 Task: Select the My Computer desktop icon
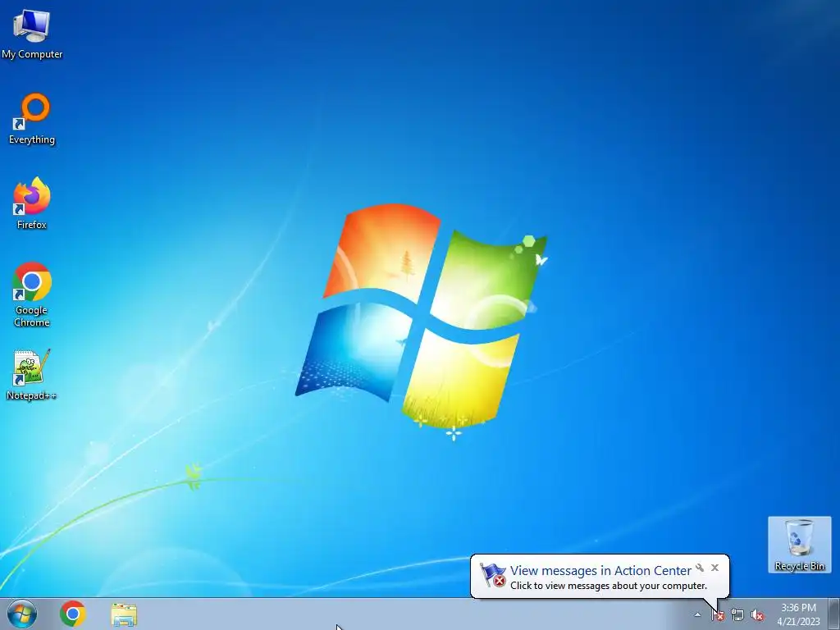(32, 34)
